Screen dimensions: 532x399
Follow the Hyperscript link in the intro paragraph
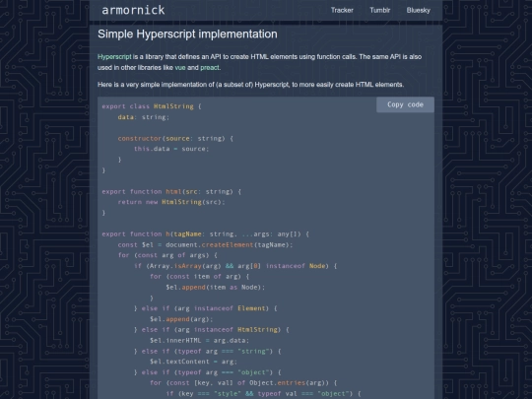(x=114, y=57)
